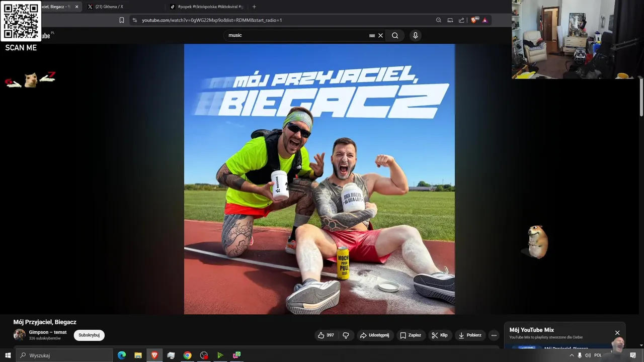Share the video using Udostępnij

374,335
